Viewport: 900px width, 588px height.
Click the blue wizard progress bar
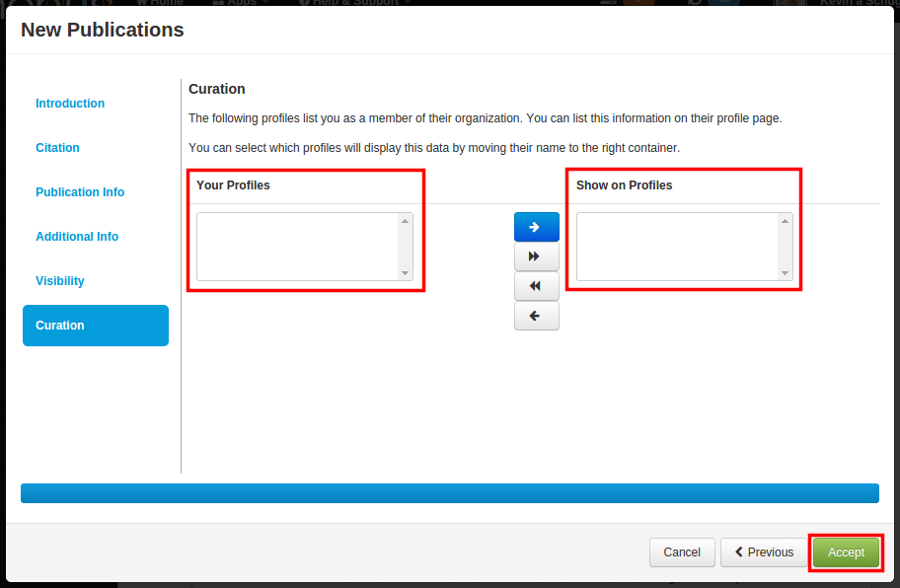pos(450,493)
